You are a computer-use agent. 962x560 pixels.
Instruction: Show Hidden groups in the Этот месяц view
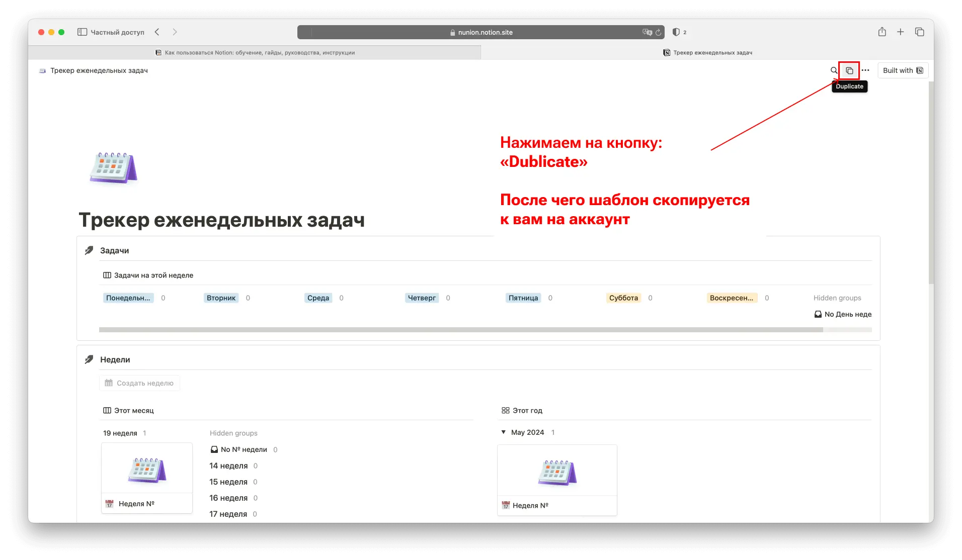(233, 433)
